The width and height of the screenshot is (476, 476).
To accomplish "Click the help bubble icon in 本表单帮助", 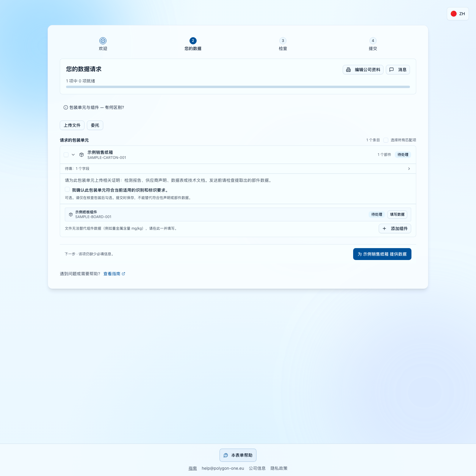I will (226, 455).
